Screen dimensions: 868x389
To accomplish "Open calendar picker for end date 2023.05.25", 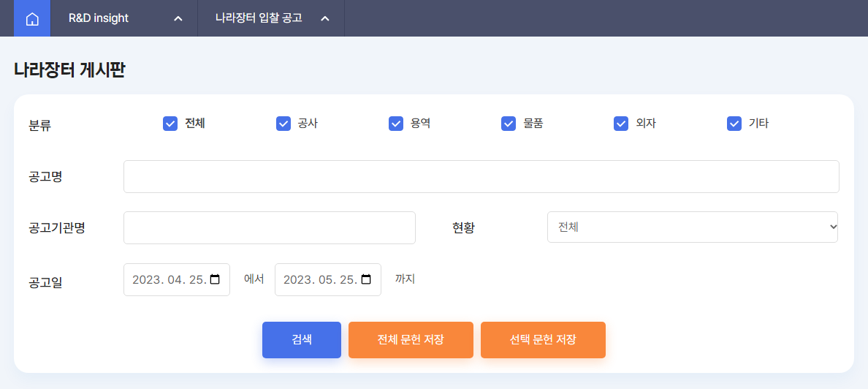I will [366, 279].
